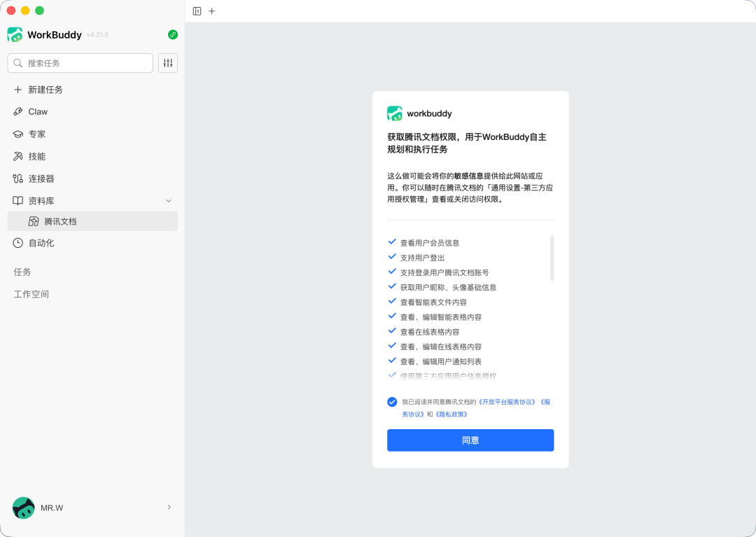
Task: Click the 支持登录用户腾讯文档账号 checkmark
Action: click(392, 272)
